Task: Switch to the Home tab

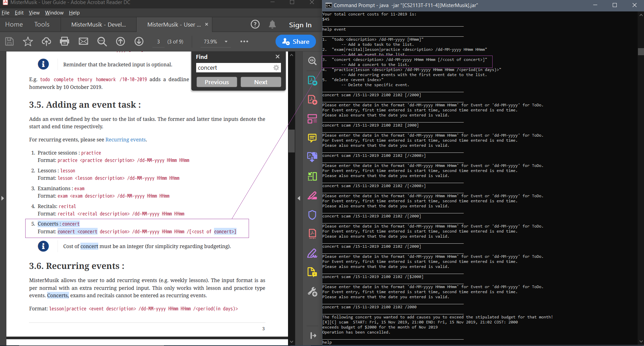Action: click(14, 24)
